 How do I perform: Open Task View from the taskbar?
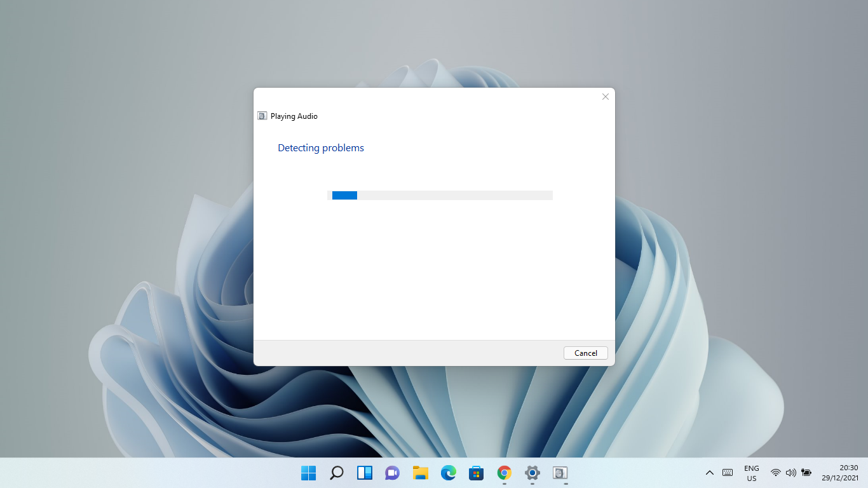[365, 473]
